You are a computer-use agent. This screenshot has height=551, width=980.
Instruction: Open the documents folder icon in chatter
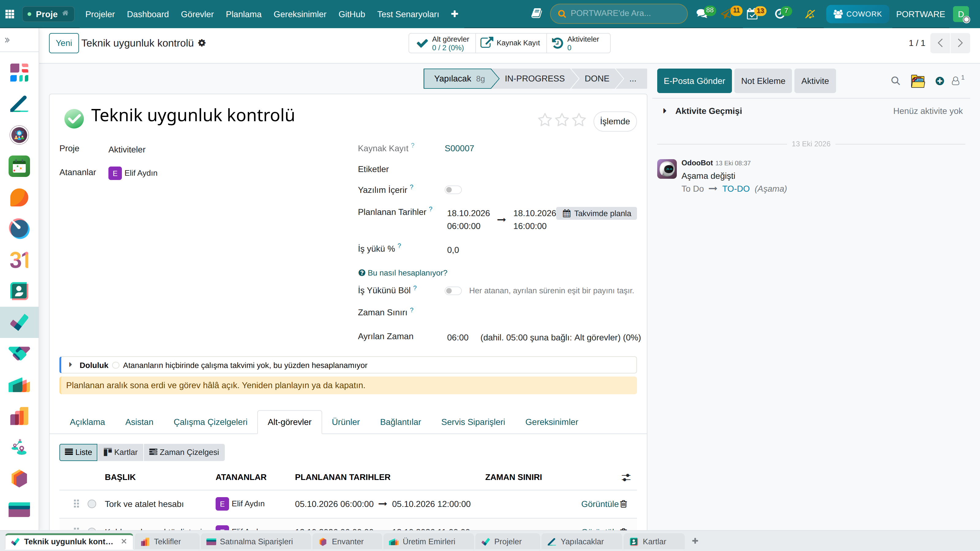(x=918, y=81)
